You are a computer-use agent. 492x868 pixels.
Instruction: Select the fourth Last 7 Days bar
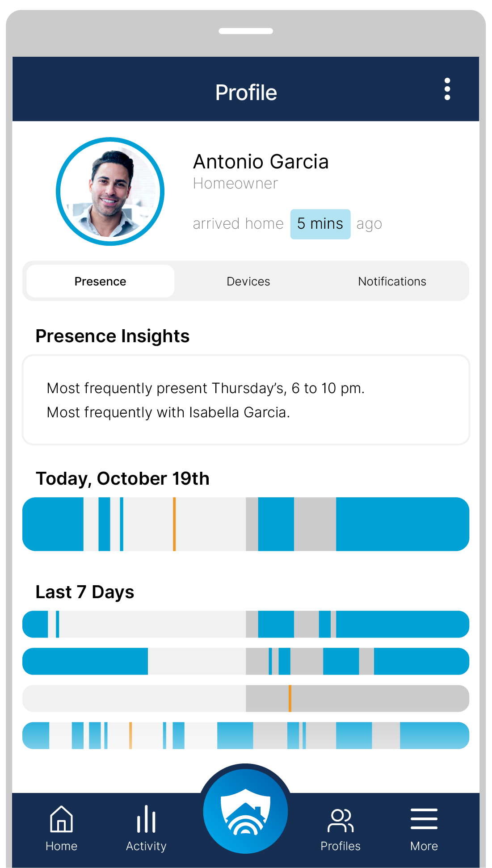pos(246,735)
